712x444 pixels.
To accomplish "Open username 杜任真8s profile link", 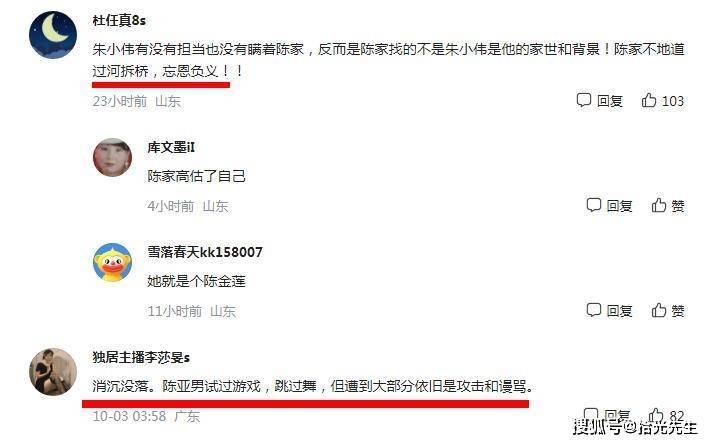I will pyautogui.click(x=119, y=20).
